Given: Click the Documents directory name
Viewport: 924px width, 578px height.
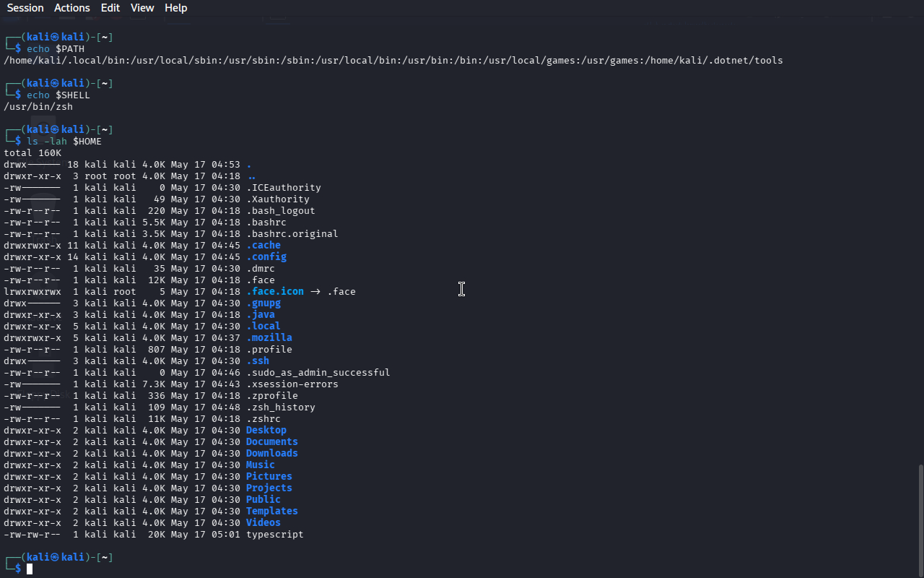Looking at the screenshot, I should (272, 442).
